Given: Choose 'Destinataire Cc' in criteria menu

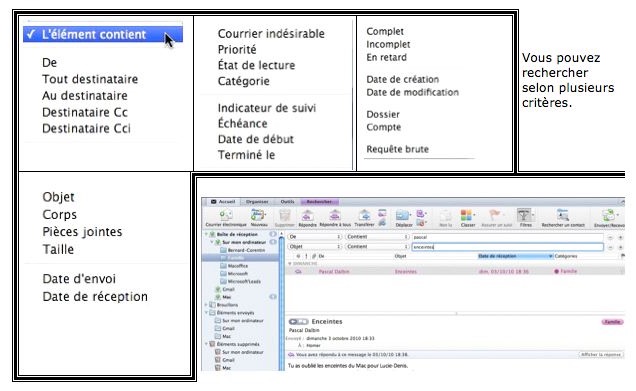Looking at the screenshot, I should pos(85,112).
